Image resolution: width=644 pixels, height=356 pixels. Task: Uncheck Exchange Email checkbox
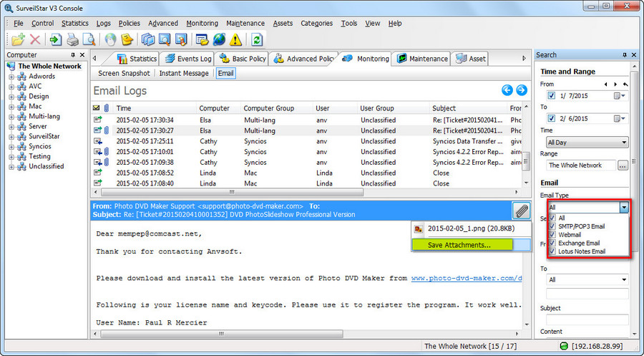pos(552,243)
